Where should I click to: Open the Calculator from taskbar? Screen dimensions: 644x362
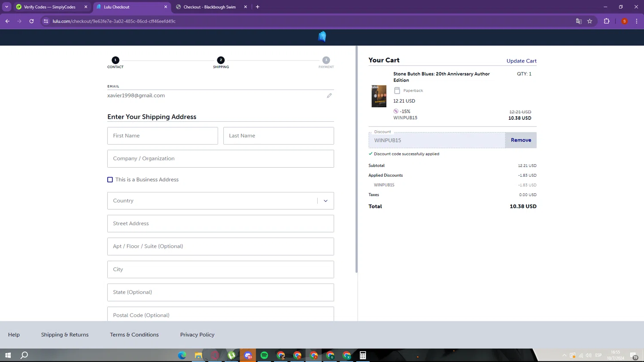point(363,355)
